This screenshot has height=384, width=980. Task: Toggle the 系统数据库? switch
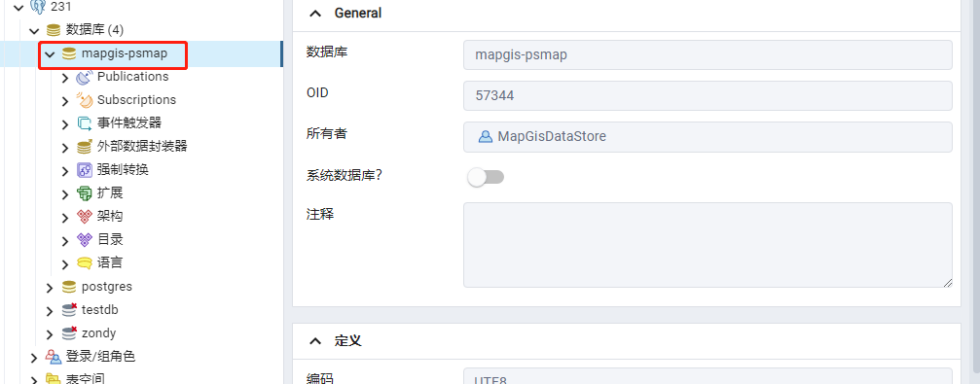[x=486, y=177]
